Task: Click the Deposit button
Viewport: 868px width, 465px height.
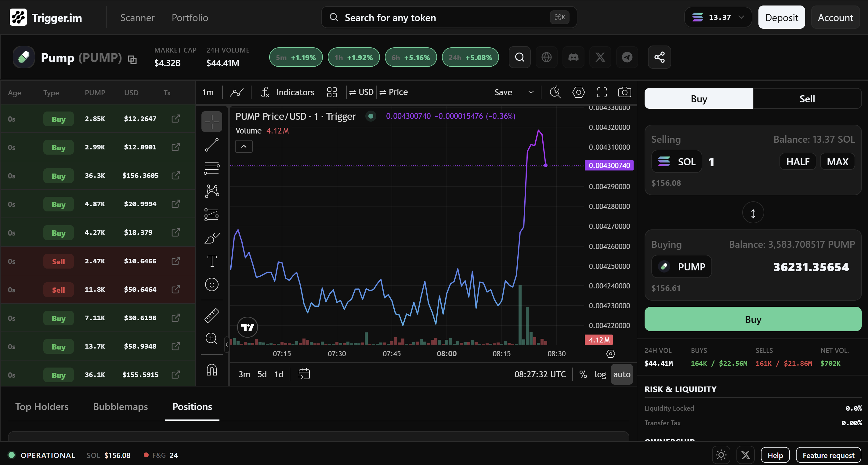Action: (781, 17)
